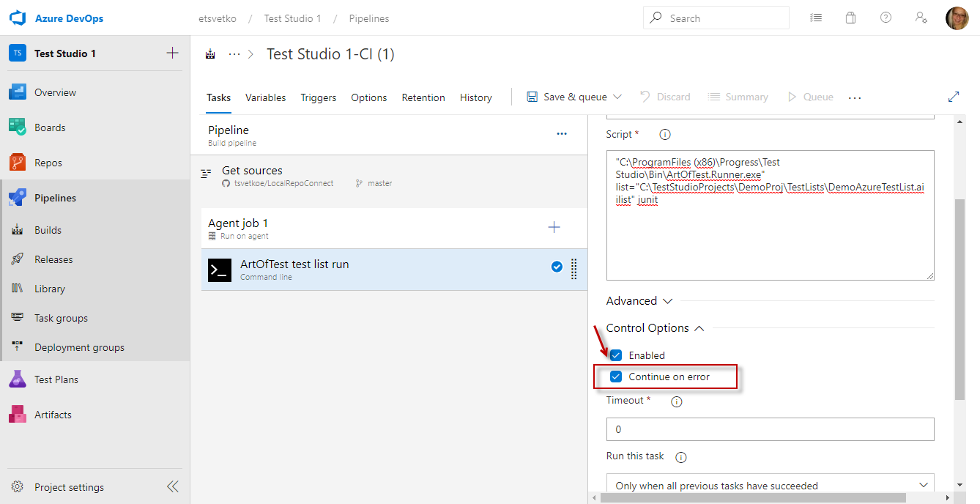Click the Help question mark icon
980x504 pixels.
[x=886, y=18]
